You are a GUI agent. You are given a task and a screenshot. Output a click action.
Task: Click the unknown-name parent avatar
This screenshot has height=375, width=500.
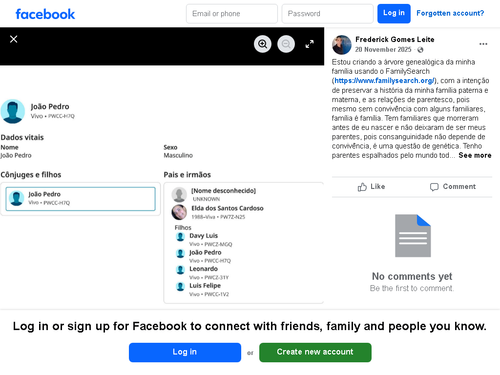click(179, 195)
